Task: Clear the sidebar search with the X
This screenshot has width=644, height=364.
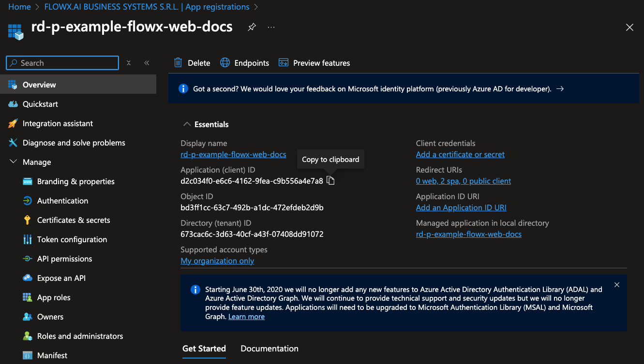Action: tap(129, 63)
